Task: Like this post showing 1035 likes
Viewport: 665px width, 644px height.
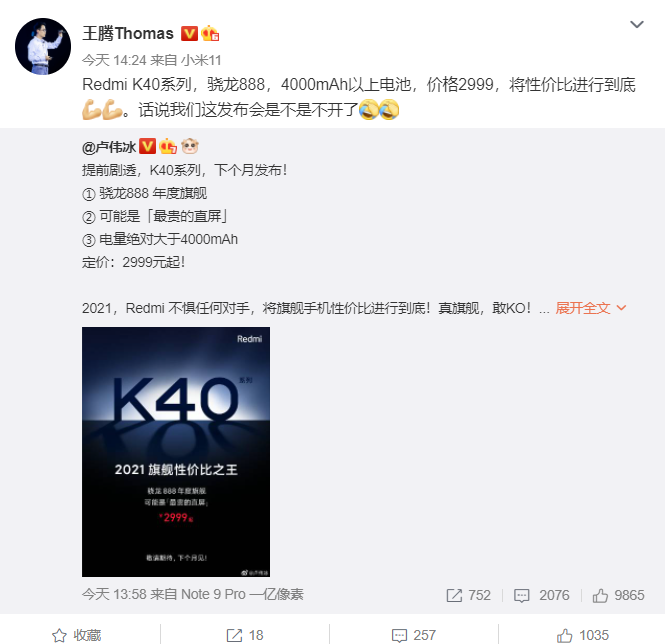Action: [x=582, y=635]
